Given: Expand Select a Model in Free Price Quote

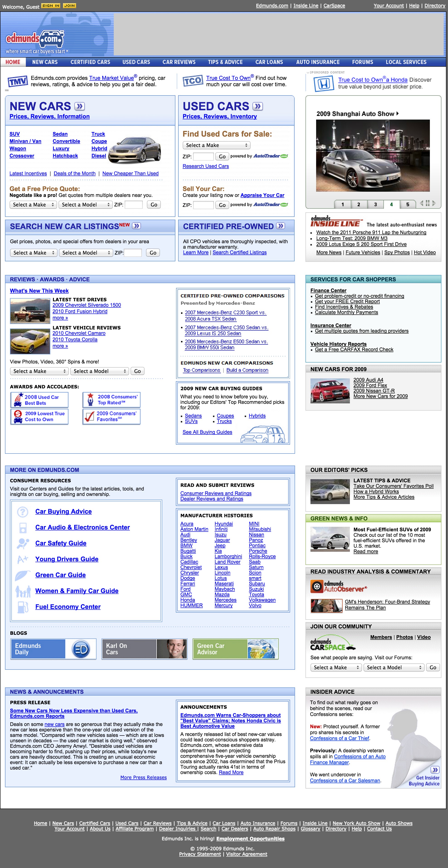Looking at the screenshot, I should click(85, 205).
